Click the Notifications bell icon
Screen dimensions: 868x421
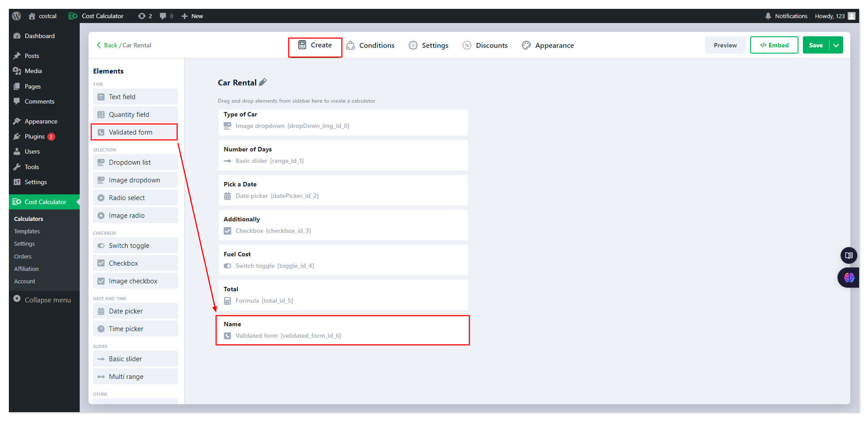tap(768, 16)
